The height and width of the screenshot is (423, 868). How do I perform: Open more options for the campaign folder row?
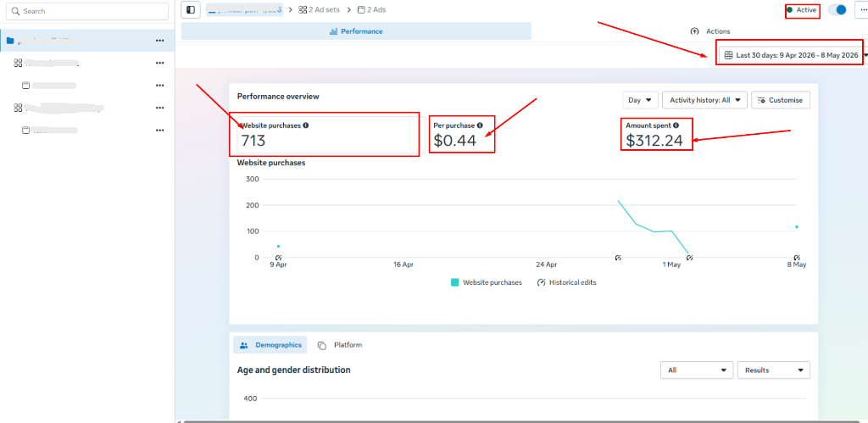click(160, 41)
